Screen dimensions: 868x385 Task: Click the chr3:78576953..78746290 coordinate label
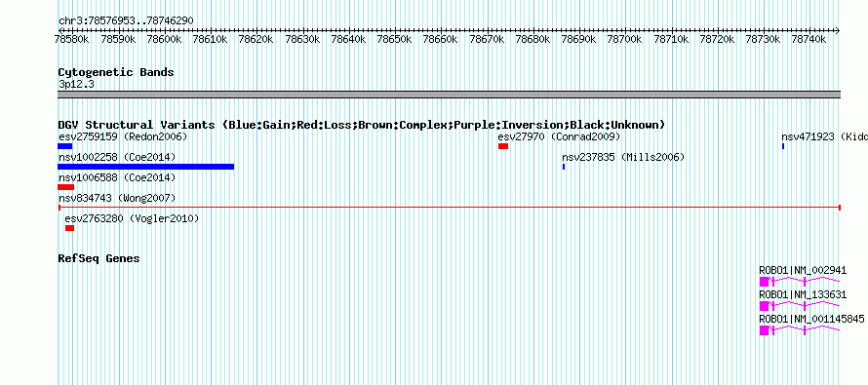click(x=126, y=20)
